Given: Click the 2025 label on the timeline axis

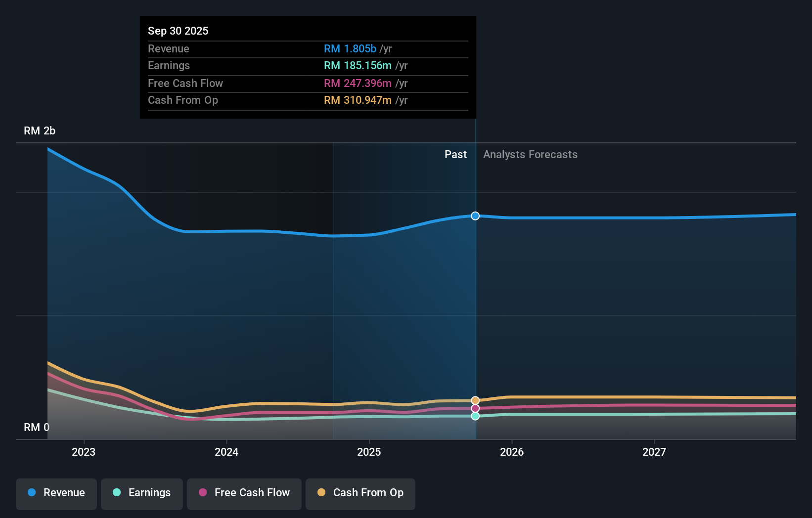Looking at the screenshot, I should coord(369,452).
